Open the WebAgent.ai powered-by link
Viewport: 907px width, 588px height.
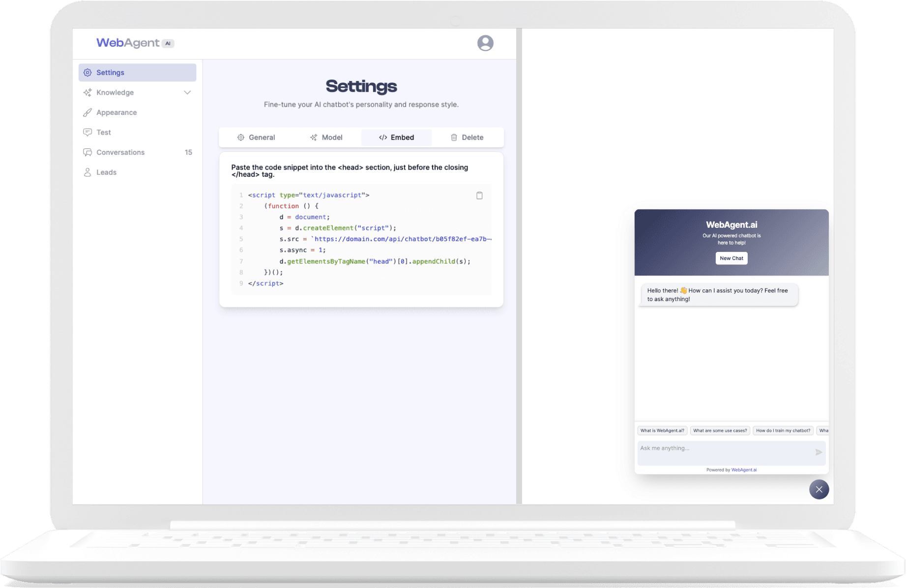[744, 470]
